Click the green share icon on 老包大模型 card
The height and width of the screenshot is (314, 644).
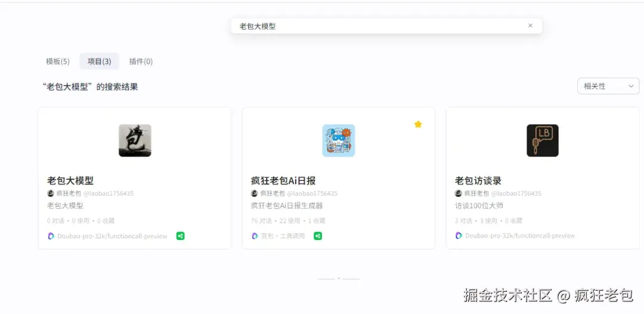pos(180,236)
